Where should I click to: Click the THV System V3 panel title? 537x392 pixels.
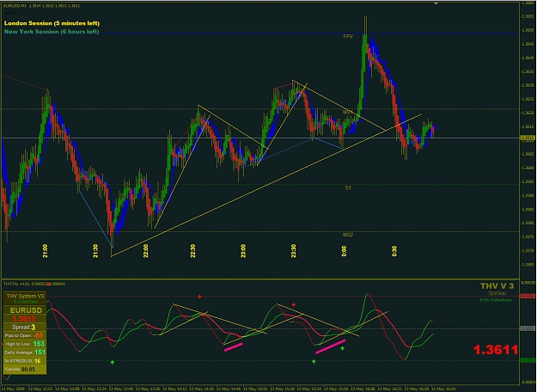[x=25, y=296]
